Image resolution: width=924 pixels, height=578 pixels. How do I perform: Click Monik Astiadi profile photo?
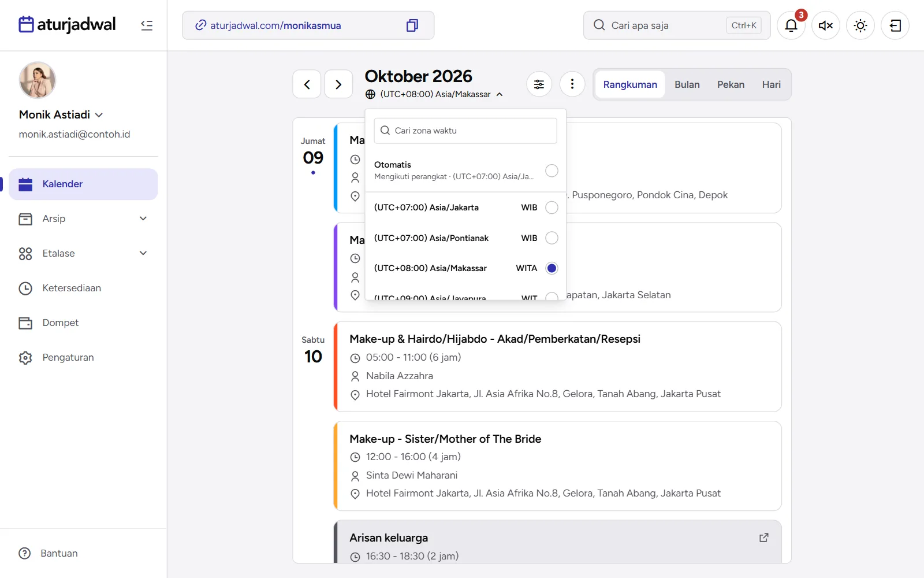click(38, 80)
